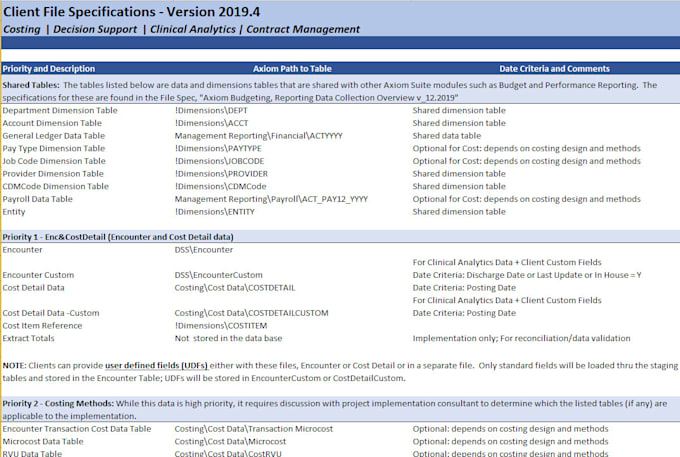Select the Provider Dimension Table cell
The image size is (680, 457).
pyautogui.click(x=55, y=173)
